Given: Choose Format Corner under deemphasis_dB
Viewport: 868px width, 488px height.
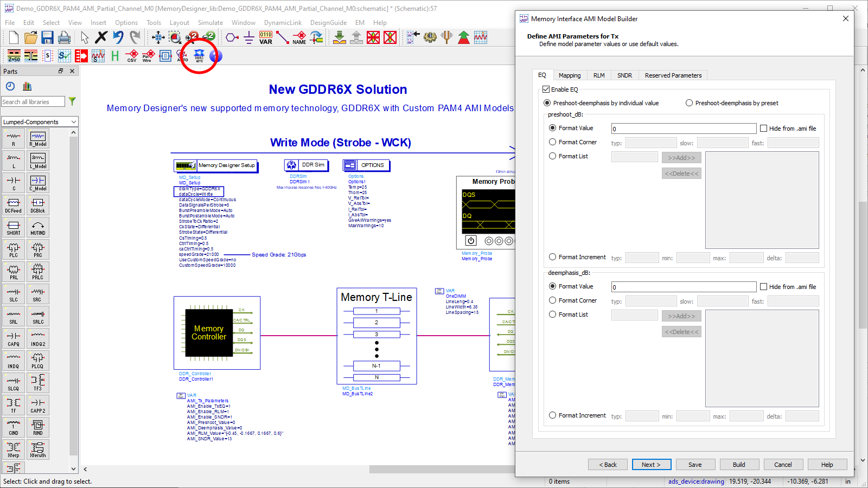Looking at the screenshot, I should pos(552,300).
